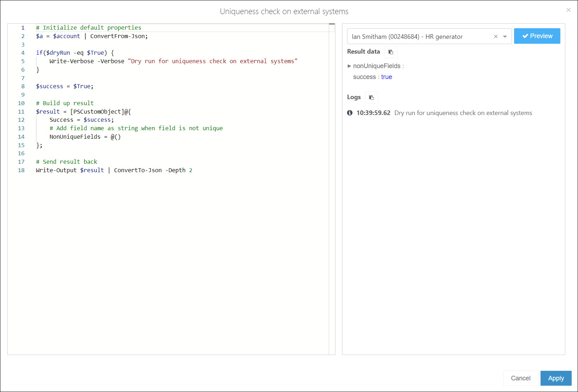This screenshot has height=392, width=578.
Task: Click line number 18 in the editor gutter
Action: tap(21, 170)
